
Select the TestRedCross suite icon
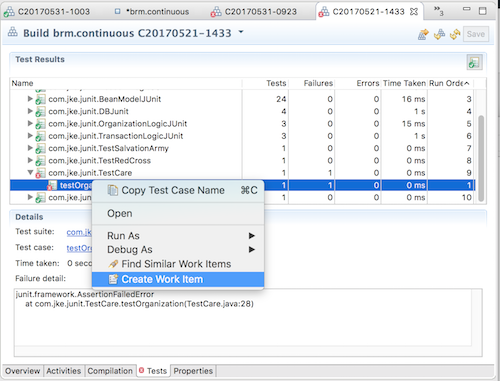tap(40, 161)
